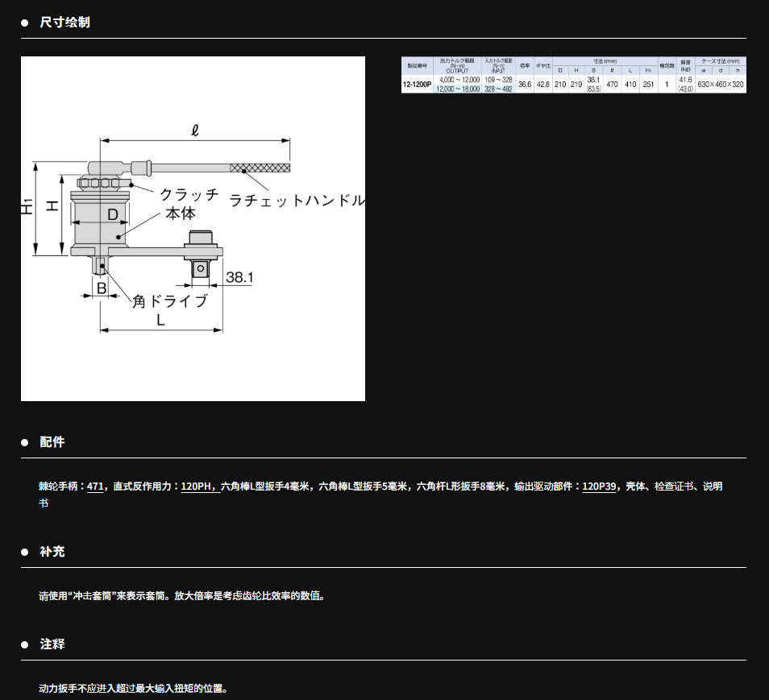
Task: Open the 120PH reaction bar link
Action: (196, 487)
